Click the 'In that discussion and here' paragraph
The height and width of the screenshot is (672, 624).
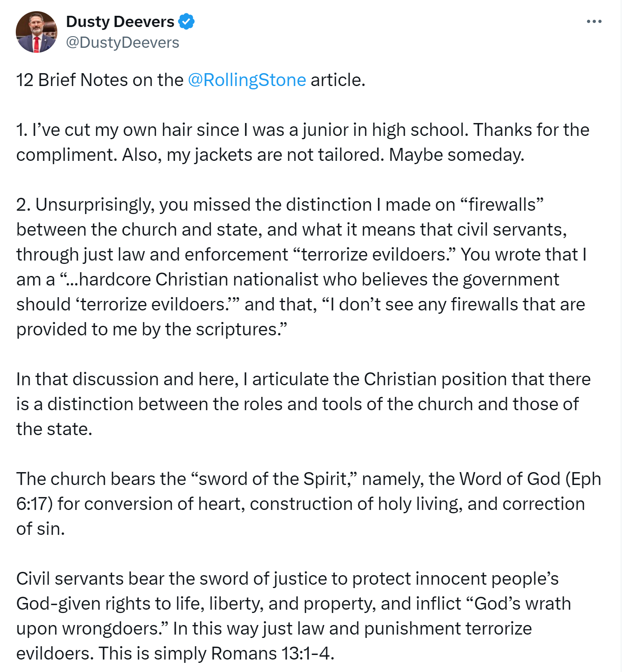pos(303,404)
